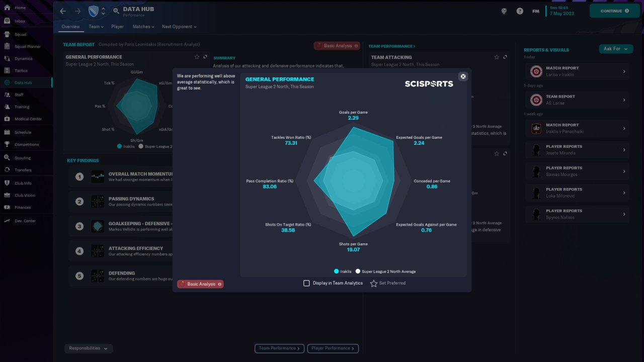Expand the Larisa v Iraklis match report
The width and height of the screenshot is (644, 362).
point(577,71)
